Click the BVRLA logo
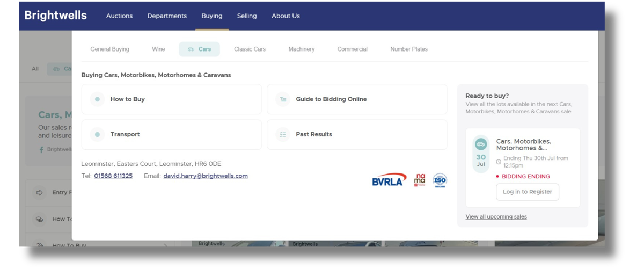Viewport: 644px width, 269px height. click(x=389, y=180)
